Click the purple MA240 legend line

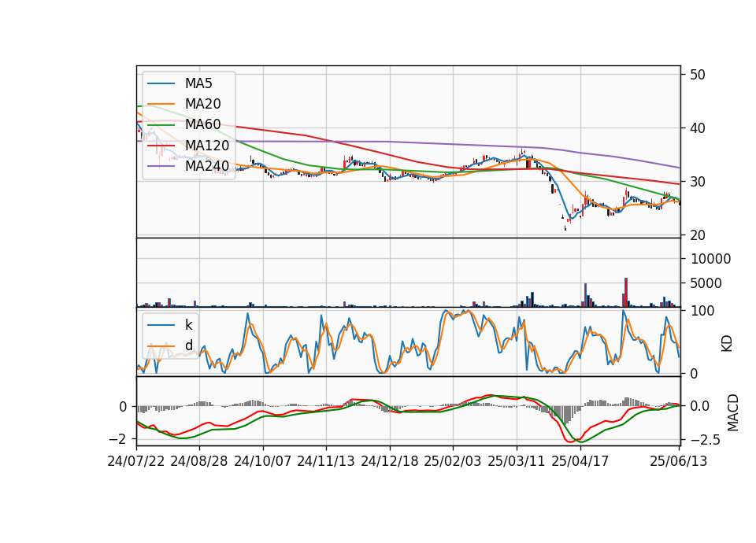(161, 166)
